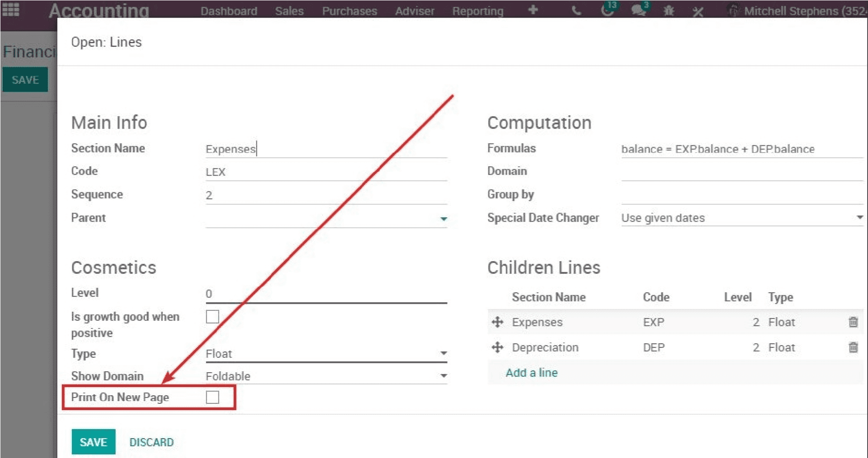
Task: Edit the Section Name field Expenses
Action: 326,149
